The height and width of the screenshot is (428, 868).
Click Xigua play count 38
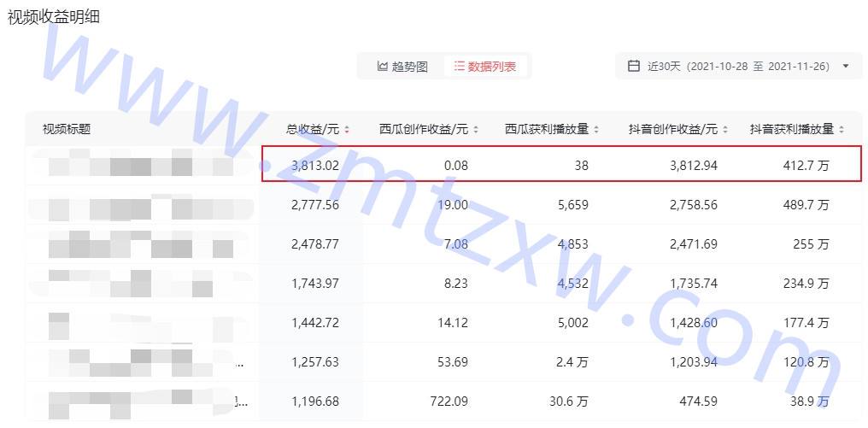[x=581, y=165]
